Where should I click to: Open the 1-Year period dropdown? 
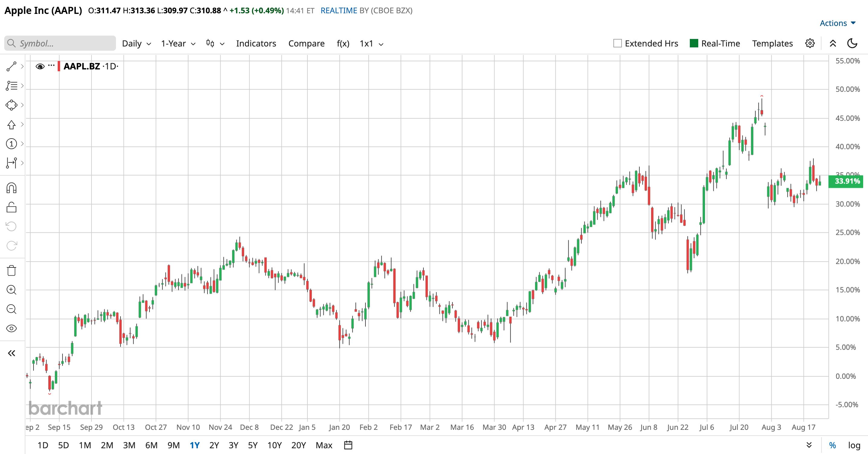(x=178, y=43)
